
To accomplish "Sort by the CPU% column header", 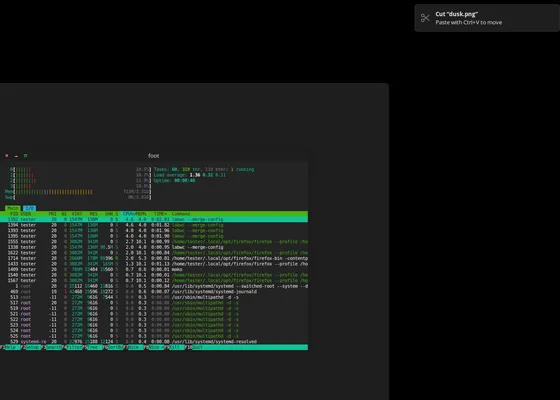I will pyautogui.click(x=128, y=214).
